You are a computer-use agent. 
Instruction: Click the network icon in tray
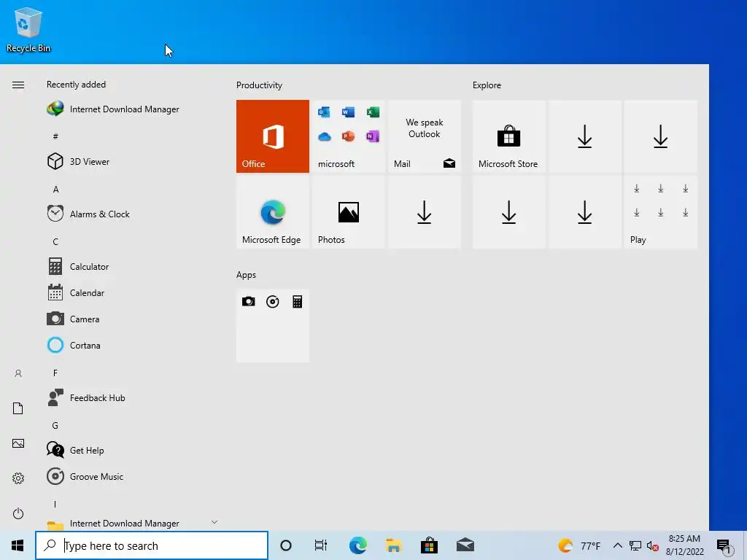point(635,545)
